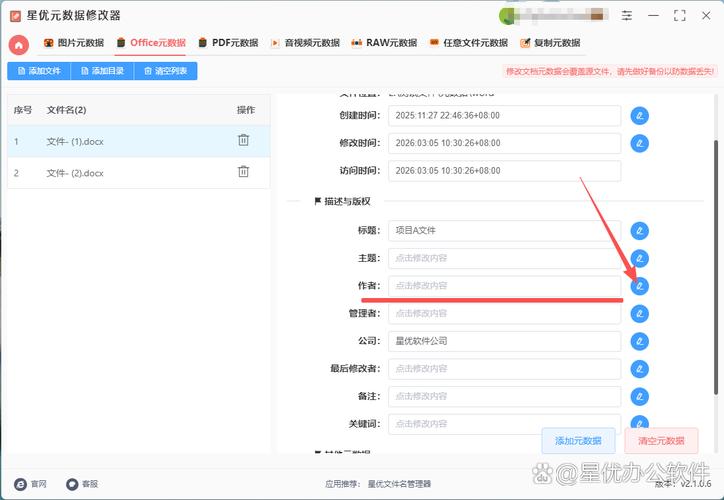The height and width of the screenshot is (500, 724).
Task: Click the 文件名(2) column header
Action: pos(66,110)
